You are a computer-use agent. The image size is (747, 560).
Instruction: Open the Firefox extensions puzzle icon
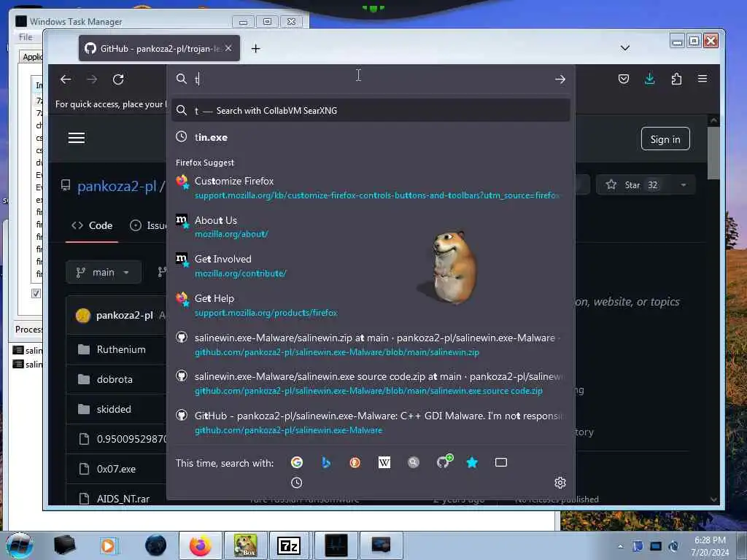[676, 79]
